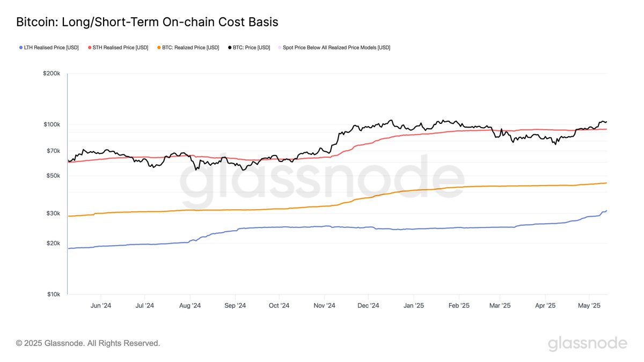Image resolution: width=644 pixels, height=362 pixels.
Task: Toggle Spot Price Below All Realized Price Models label
Action: [x=336, y=48]
